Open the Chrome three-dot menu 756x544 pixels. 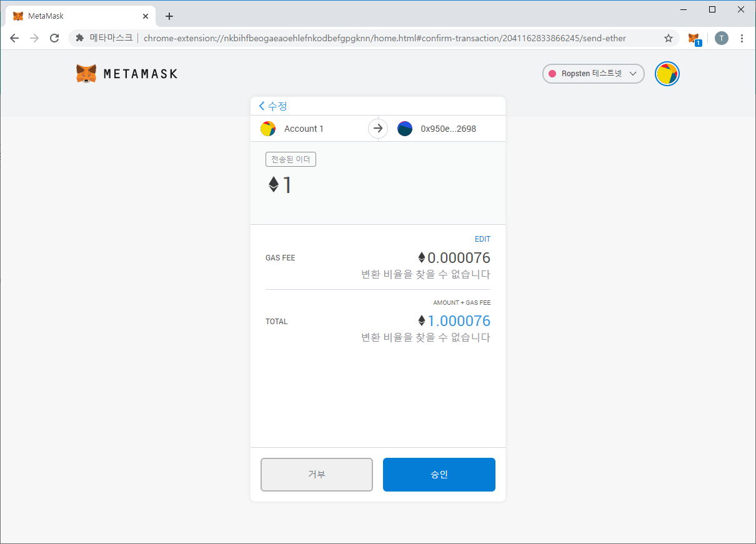[742, 38]
